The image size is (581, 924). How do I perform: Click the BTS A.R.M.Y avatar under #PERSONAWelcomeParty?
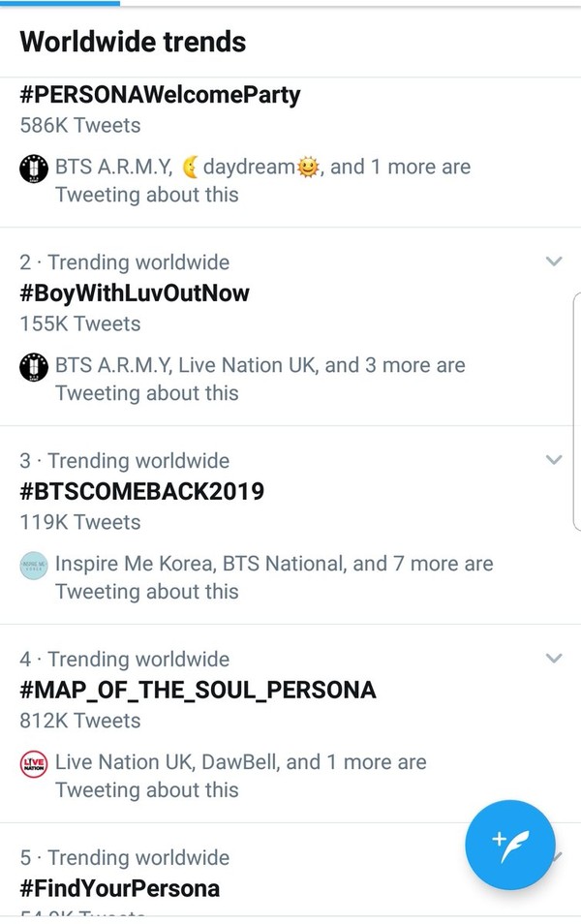click(34, 169)
